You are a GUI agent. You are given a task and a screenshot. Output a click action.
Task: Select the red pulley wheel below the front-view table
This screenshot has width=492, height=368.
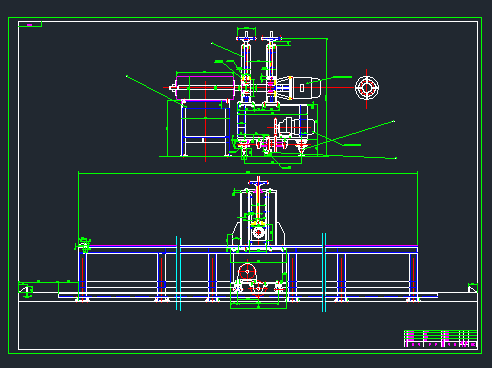[x=247, y=272]
